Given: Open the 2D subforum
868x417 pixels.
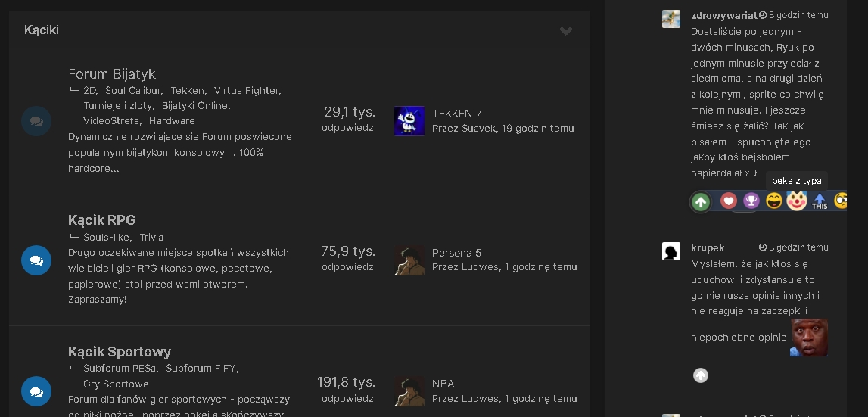Looking at the screenshot, I should [x=90, y=90].
